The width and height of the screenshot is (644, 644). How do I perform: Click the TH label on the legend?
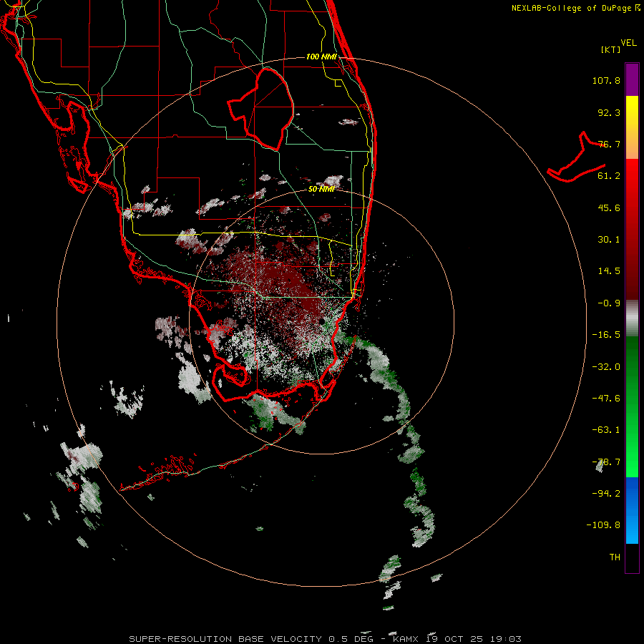tap(615, 557)
